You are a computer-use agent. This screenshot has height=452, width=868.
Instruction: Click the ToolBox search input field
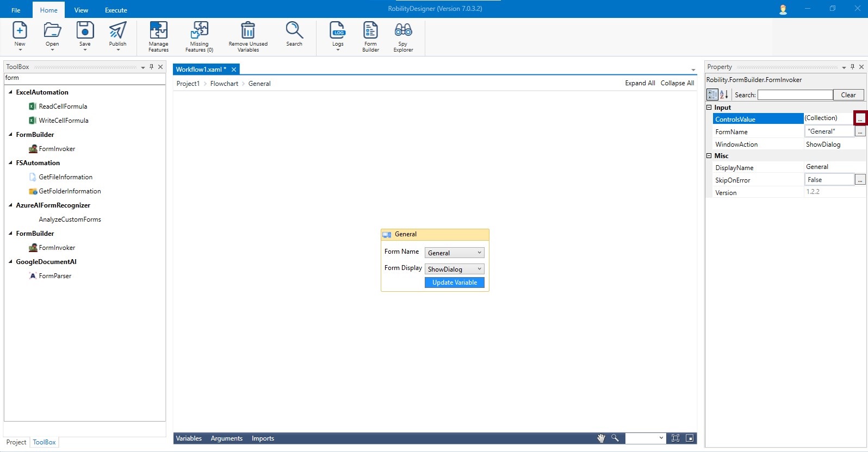pos(84,78)
